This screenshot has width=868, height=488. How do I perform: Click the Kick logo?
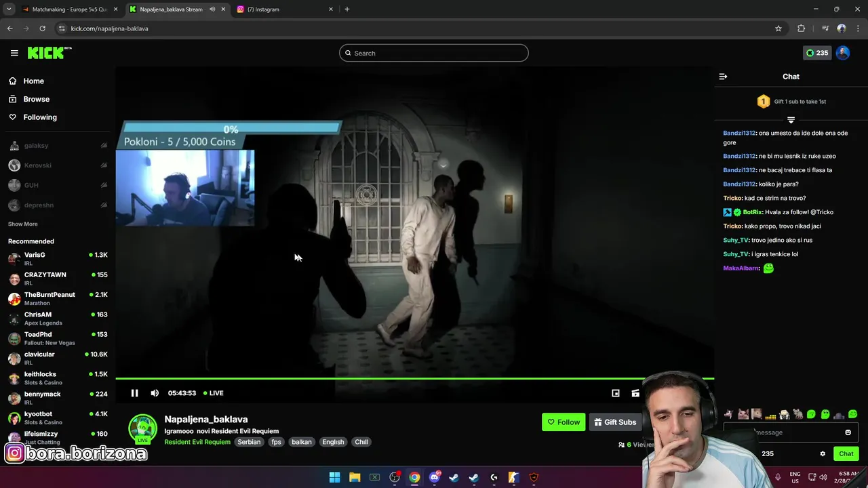[49, 53]
